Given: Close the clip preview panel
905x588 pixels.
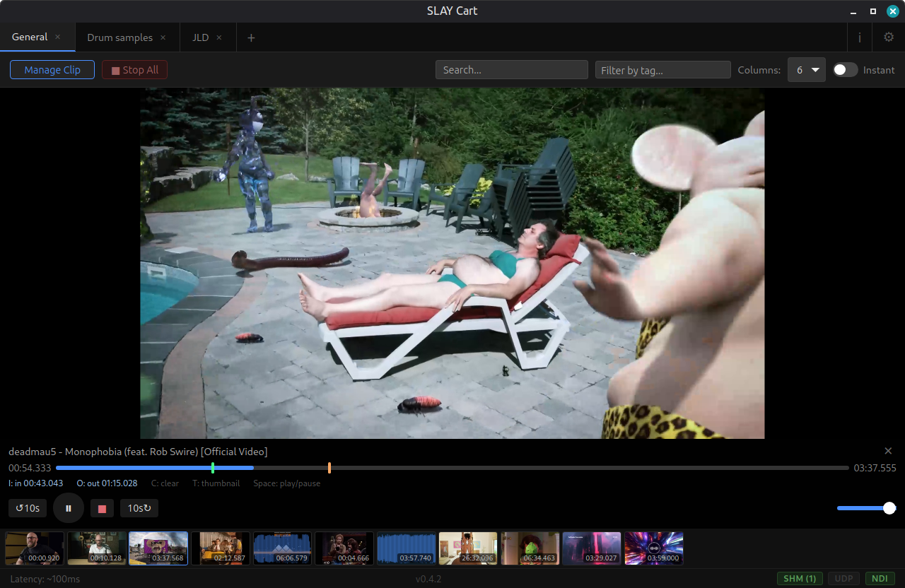Looking at the screenshot, I should [889, 451].
